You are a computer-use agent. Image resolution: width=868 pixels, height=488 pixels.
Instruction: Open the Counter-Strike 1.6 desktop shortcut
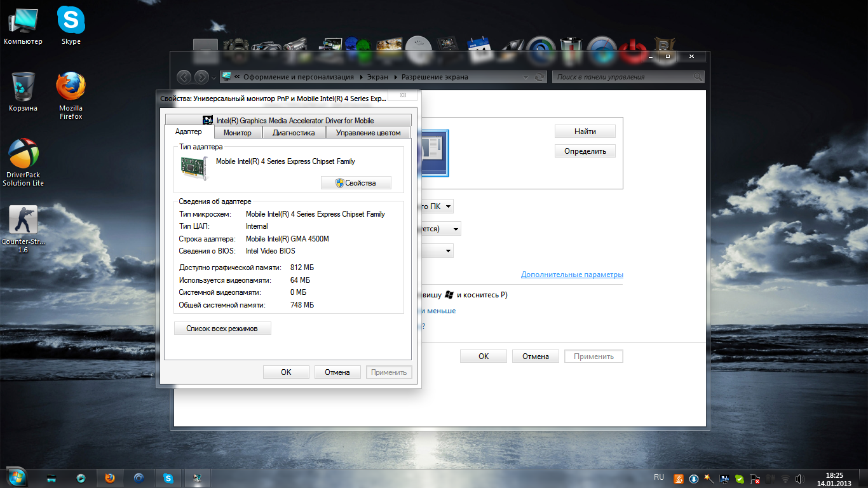(24, 220)
